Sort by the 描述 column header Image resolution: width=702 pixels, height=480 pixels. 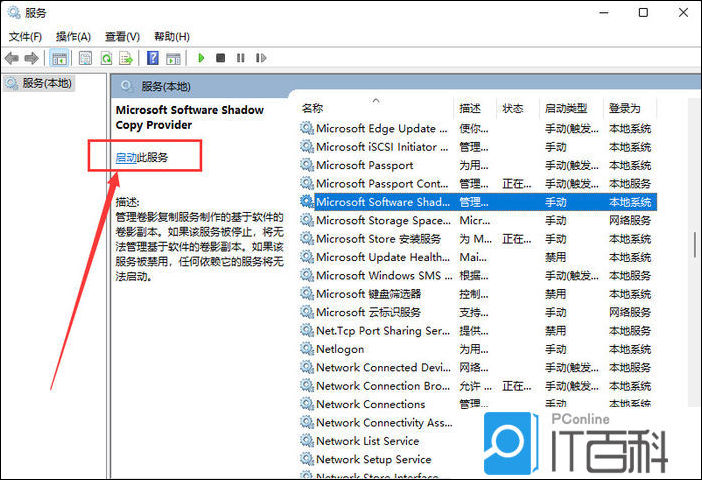click(470, 108)
